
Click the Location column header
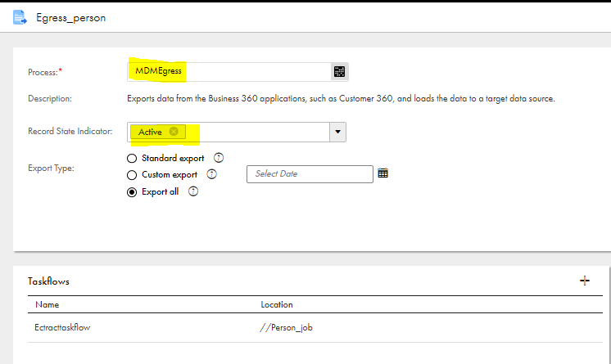277,304
